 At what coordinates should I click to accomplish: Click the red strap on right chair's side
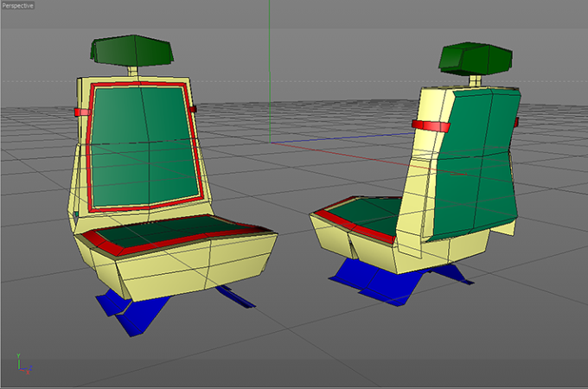pos(431,126)
